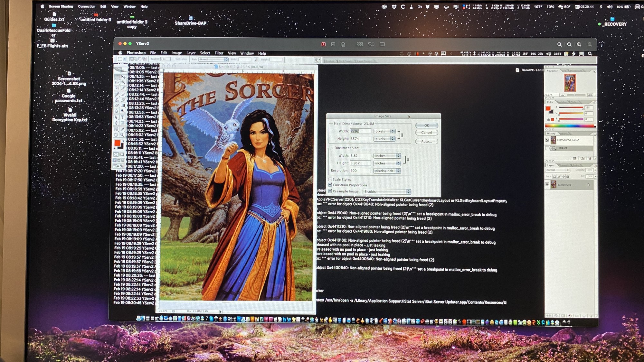The image size is (644, 362).
Task: Select the Crop tool
Action: 117,88
